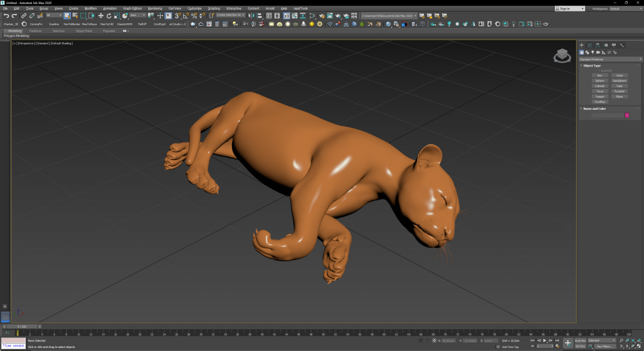Viewport: 644px width, 351px height.
Task: Click the MaxToBlender toolbar button
Action: pos(72,24)
